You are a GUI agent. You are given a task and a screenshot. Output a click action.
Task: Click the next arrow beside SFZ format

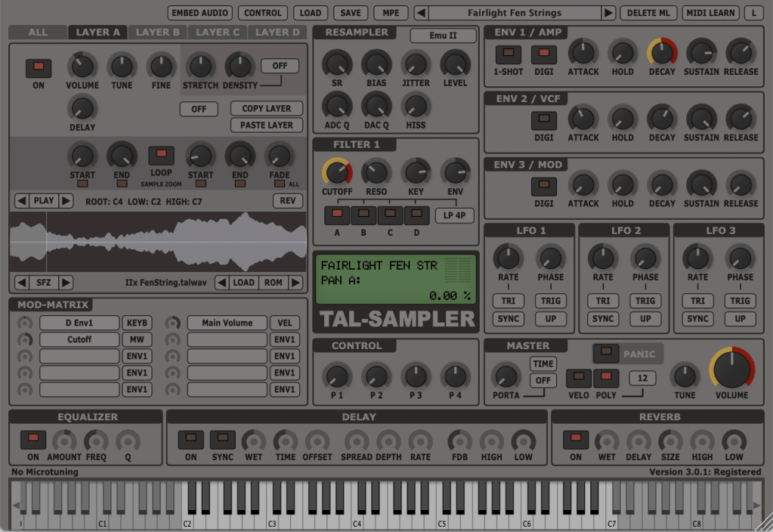pos(66,283)
